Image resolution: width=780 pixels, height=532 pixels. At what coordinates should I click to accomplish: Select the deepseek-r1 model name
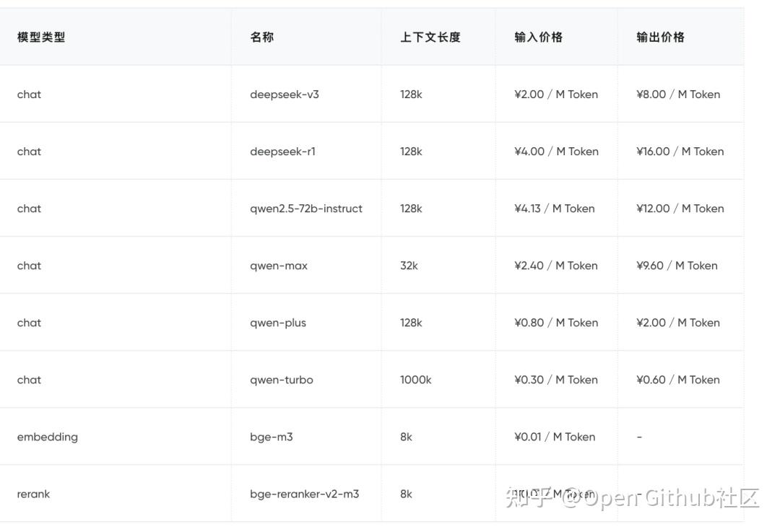[282, 152]
